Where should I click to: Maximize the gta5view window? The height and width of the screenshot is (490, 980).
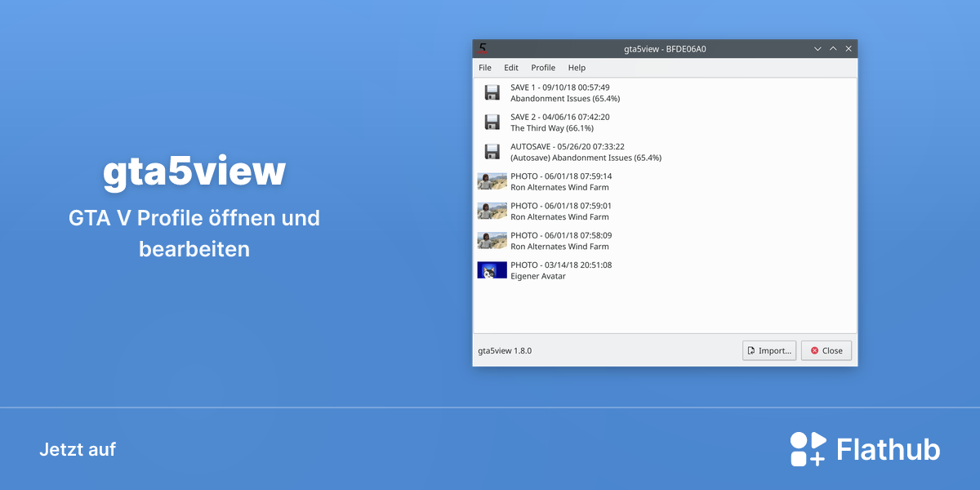coord(833,49)
